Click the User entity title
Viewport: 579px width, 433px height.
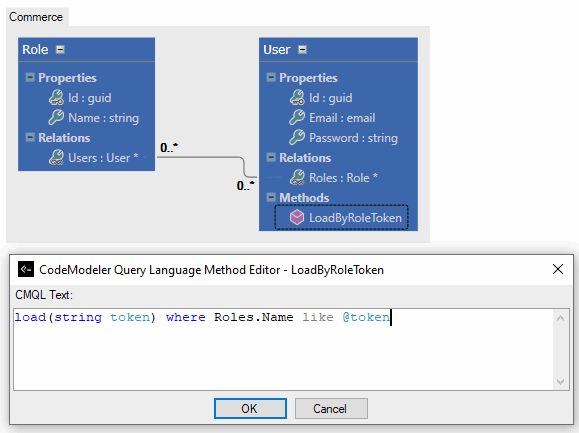[277, 49]
